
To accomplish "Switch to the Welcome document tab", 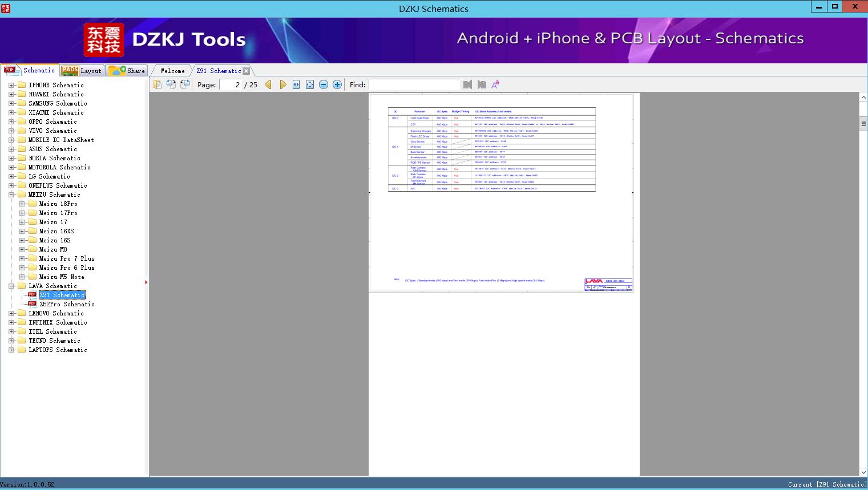I will click(x=172, y=71).
